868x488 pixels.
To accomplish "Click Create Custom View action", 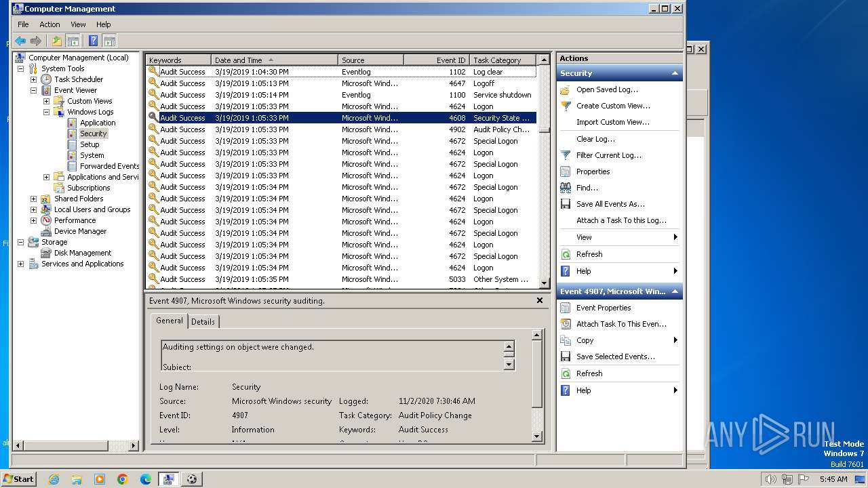I will [613, 106].
